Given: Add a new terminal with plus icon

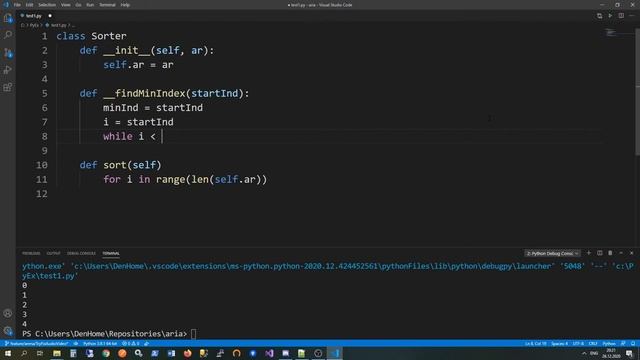Looking at the screenshot, I should [589, 253].
